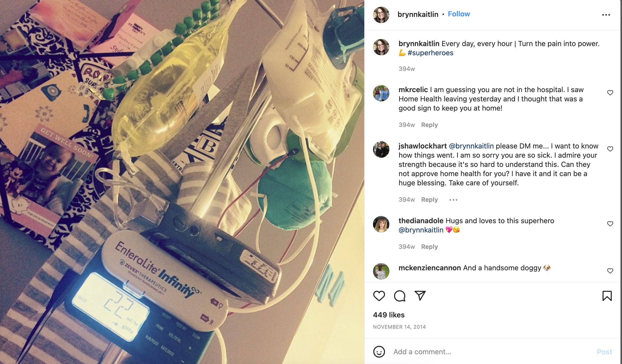Visit mckenziencannon's profile avatar

381,271
